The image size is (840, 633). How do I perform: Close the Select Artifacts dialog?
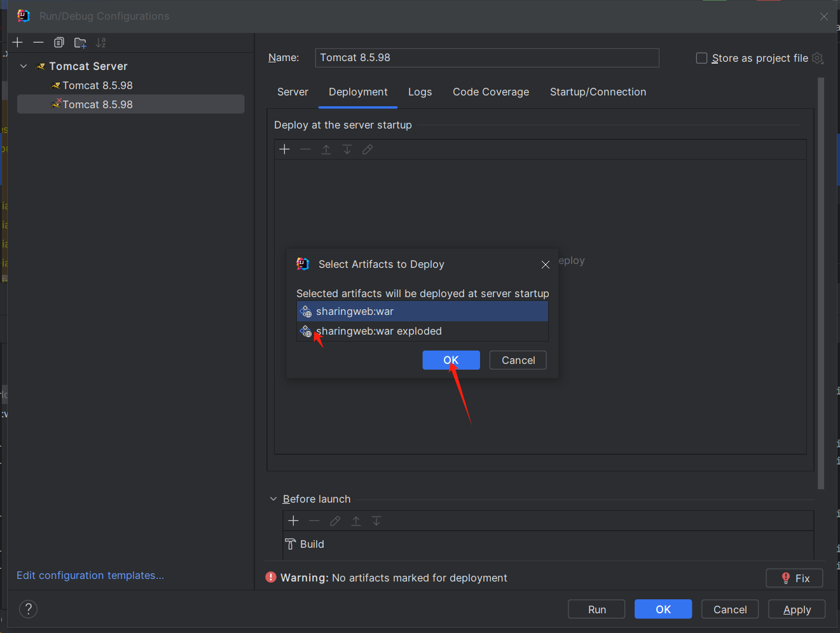[x=546, y=265]
